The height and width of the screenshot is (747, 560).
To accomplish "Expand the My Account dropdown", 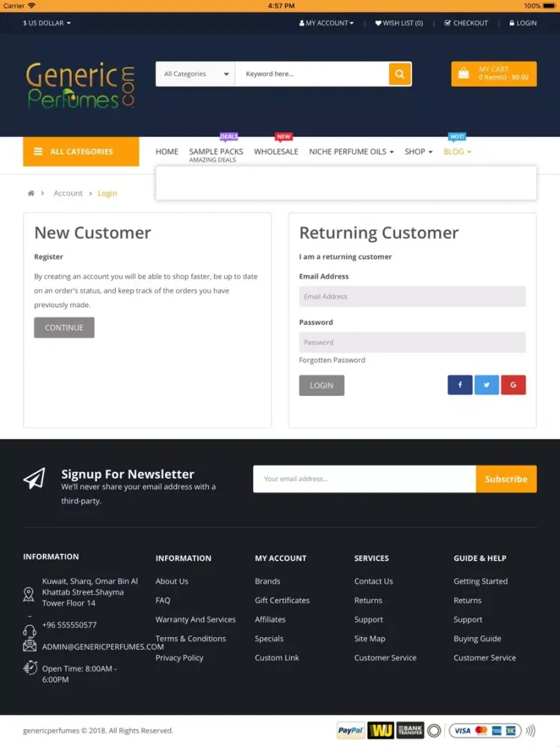I will click(327, 23).
